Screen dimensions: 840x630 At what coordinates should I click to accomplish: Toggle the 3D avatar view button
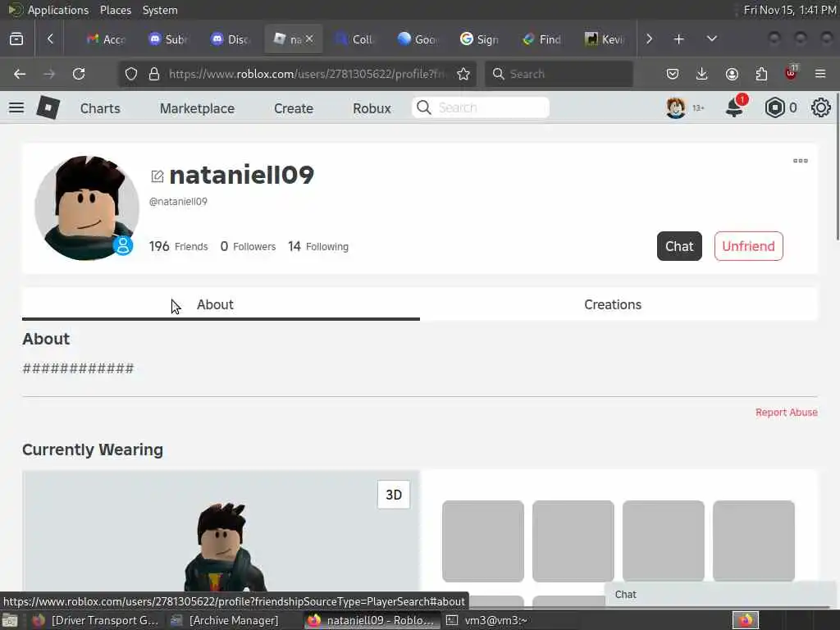[x=394, y=495]
